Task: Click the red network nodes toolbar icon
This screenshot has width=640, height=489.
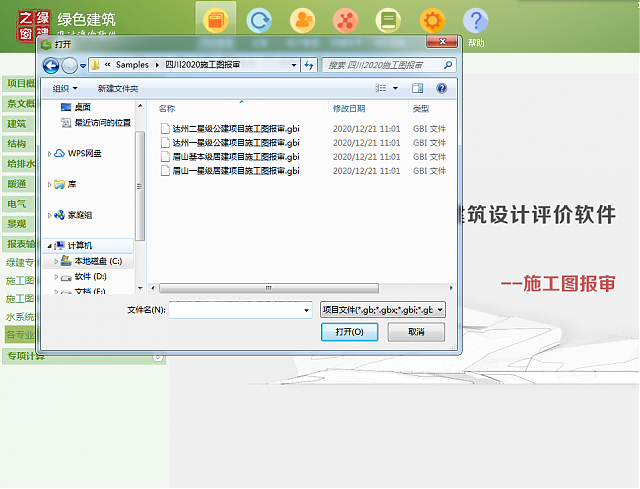Action: (345, 20)
